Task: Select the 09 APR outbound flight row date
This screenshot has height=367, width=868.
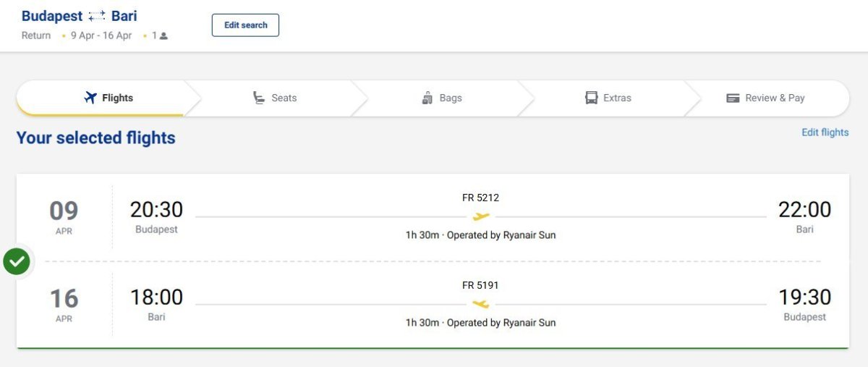Action: coord(64,216)
